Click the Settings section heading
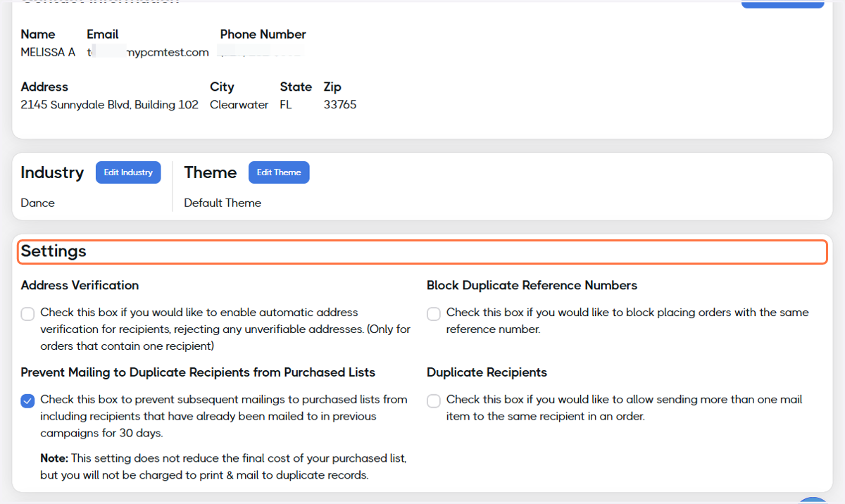The width and height of the screenshot is (845, 504). (x=54, y=251)
